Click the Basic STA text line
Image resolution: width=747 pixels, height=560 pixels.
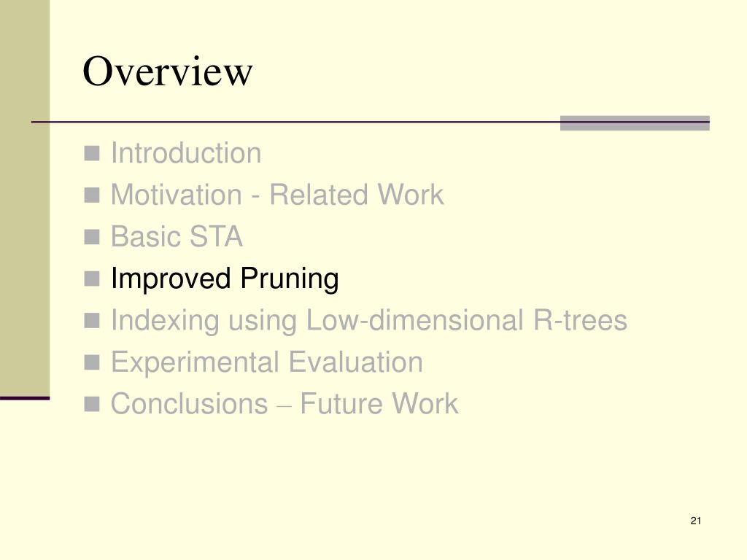177,237
